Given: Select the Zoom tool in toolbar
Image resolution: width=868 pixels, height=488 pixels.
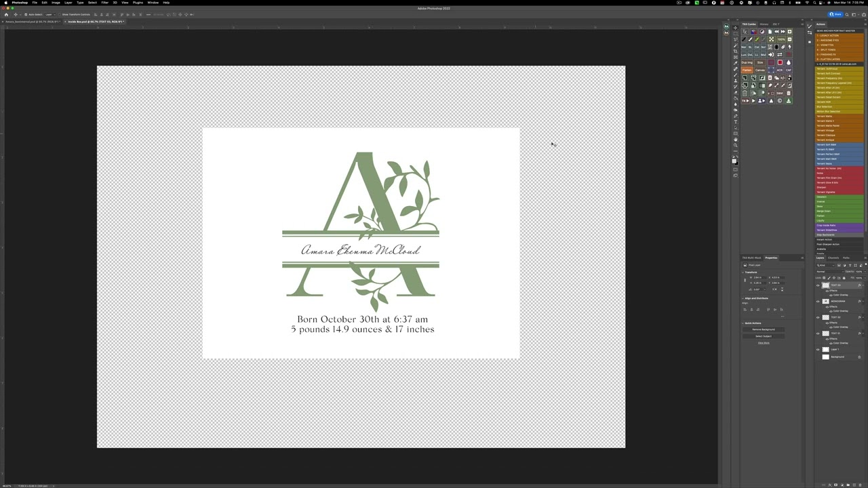Looking at the screenshot, I should tap(735, 145).
